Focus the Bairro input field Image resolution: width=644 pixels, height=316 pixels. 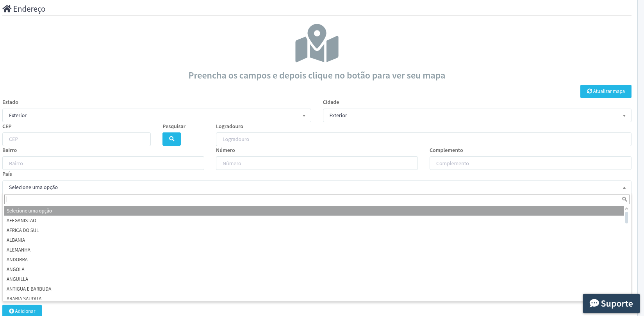(103, 163)
